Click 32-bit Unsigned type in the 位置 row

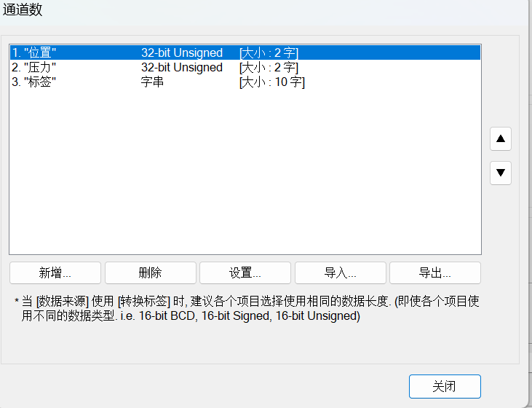(x=182, y=52)
